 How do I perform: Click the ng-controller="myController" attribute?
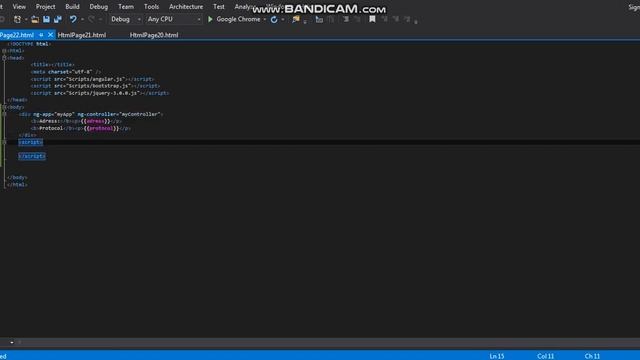click(120, 114)
